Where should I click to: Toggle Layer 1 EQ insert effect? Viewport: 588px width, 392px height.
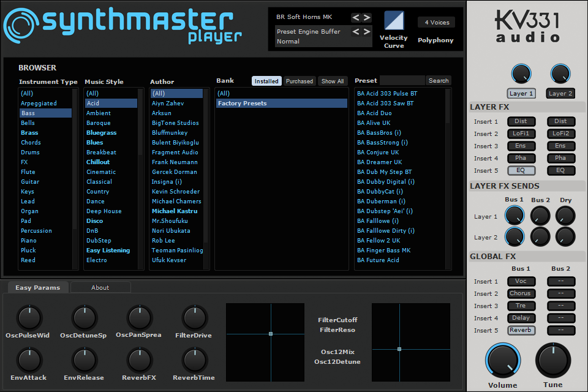(521, 170)
